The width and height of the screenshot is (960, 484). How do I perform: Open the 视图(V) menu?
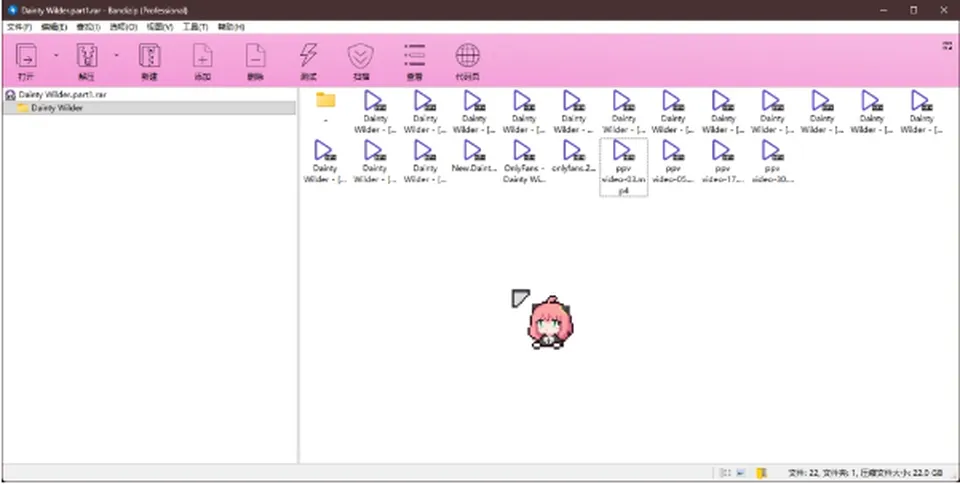pos(160,27)
